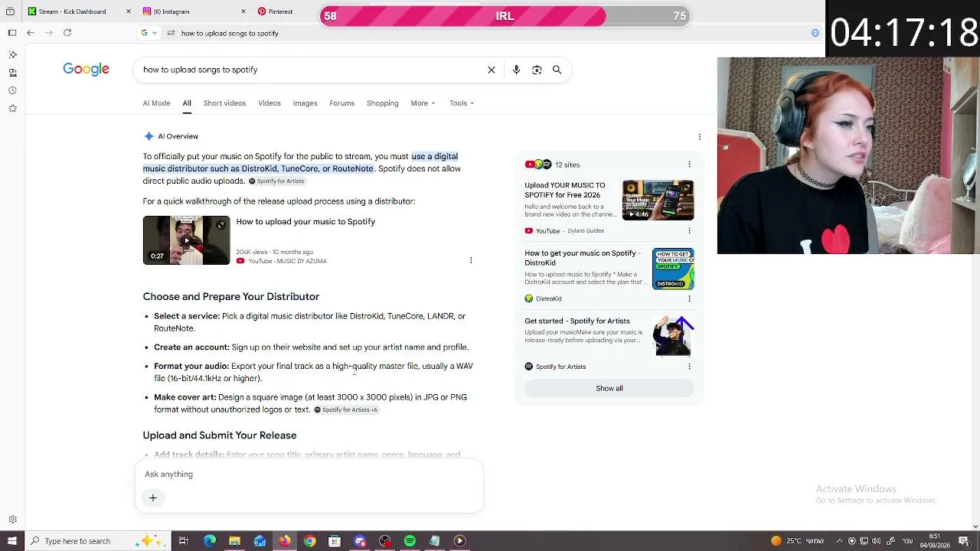Open Microsoft Store from the taskbar

pyautogui.click(x=335, y=541)
